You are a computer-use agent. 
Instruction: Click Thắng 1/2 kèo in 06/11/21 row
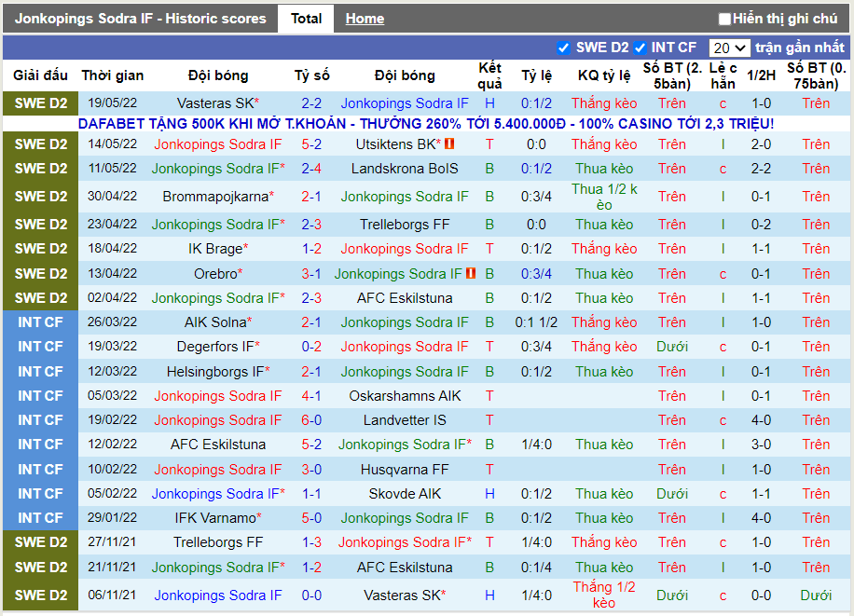click(604, 595)
